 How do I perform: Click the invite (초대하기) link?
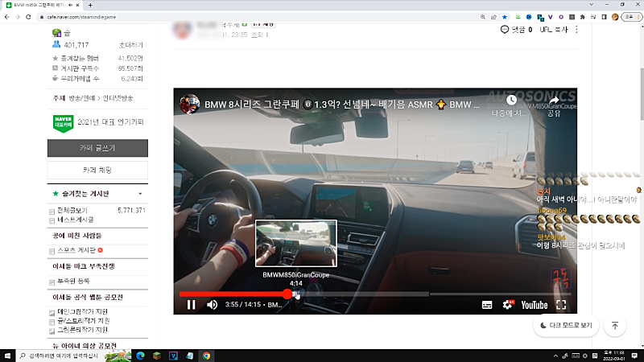tap(130, 45)
